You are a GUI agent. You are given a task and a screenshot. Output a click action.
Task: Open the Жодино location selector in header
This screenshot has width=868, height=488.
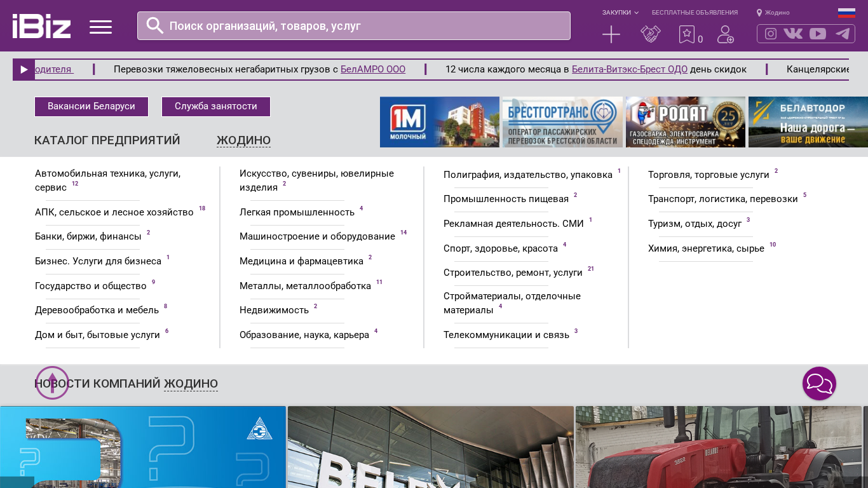click(773, 13)
